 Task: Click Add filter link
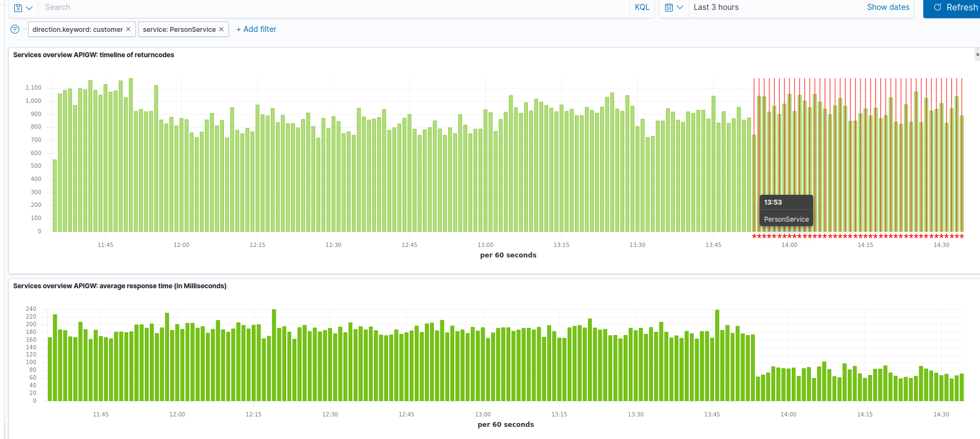[x=257, y=29]
